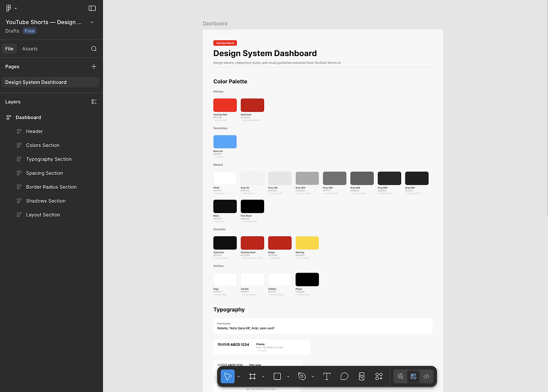548x392 pixels.
Task: Select the Unsubscribed semantic swatch
Action: [253, 243]
